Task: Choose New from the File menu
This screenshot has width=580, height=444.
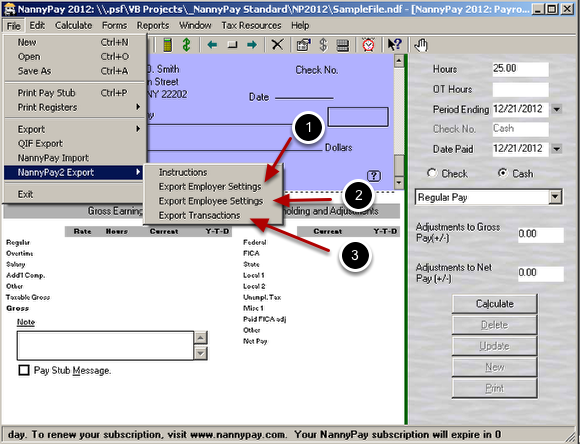Action: click(x=74, y=42)
